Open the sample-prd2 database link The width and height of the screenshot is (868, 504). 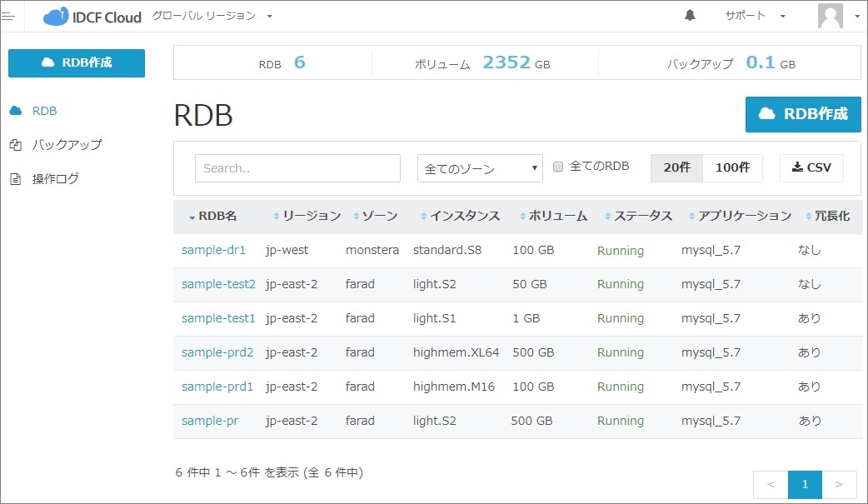[x=217, y=352]
